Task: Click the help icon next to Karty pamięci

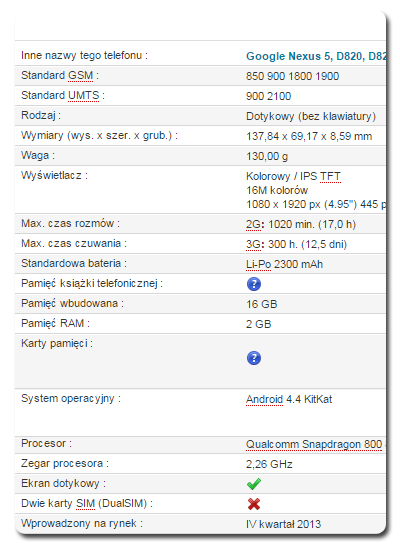Action: coord(254,358)
